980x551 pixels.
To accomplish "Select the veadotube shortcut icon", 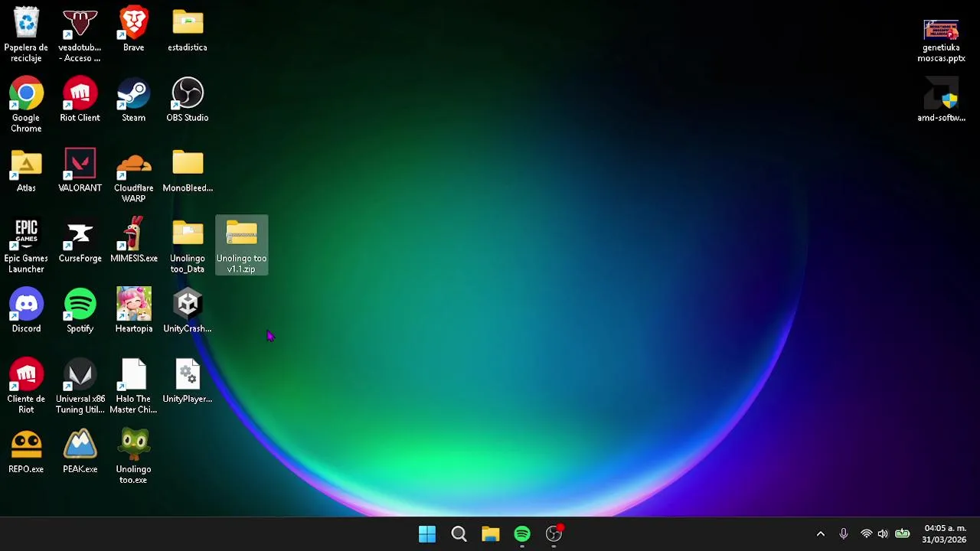I will point(80,34).
